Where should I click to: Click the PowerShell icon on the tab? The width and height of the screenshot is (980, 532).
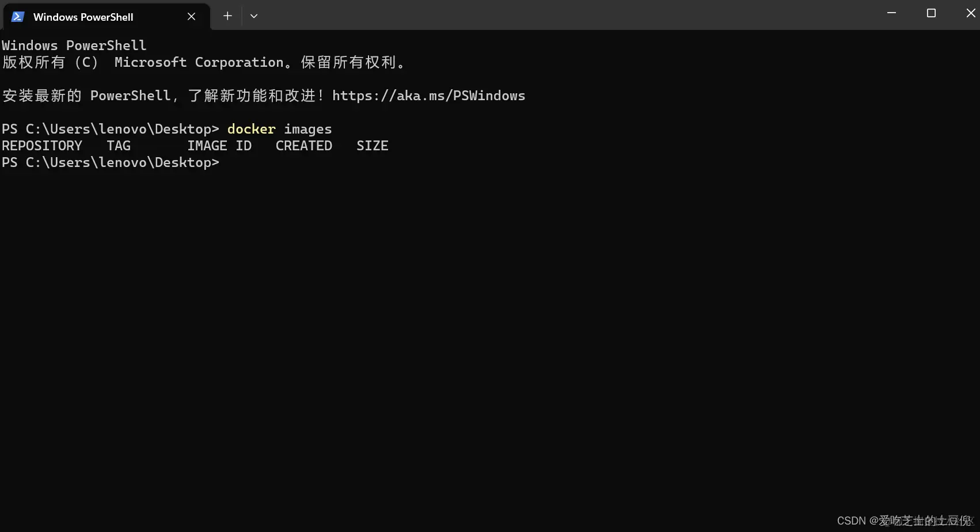point(18,17)
